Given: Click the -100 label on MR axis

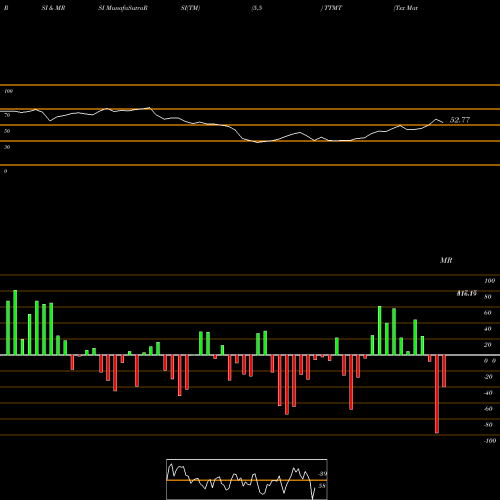Looking at the screenshot, I should pyautogui.click(x=490, y=441).
